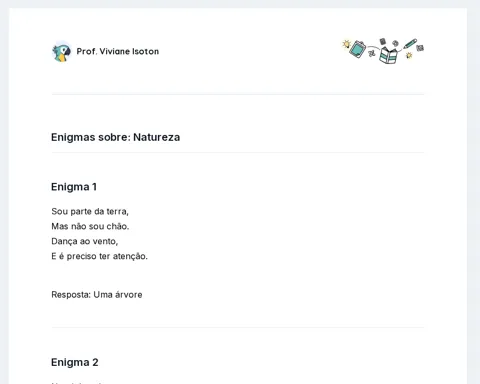
Task: Click the yellow lightbulb beside the notebook
Action: [346, 44]
